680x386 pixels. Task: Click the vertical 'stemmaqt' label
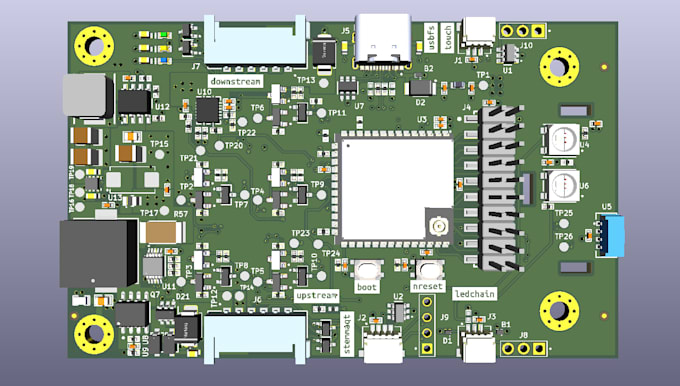[347, 333]
